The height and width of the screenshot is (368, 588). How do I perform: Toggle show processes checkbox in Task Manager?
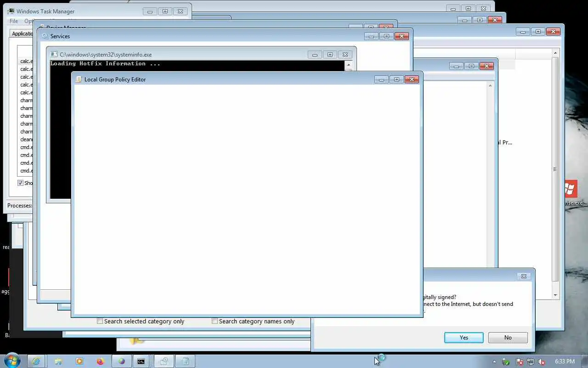[x=20, y=183]
